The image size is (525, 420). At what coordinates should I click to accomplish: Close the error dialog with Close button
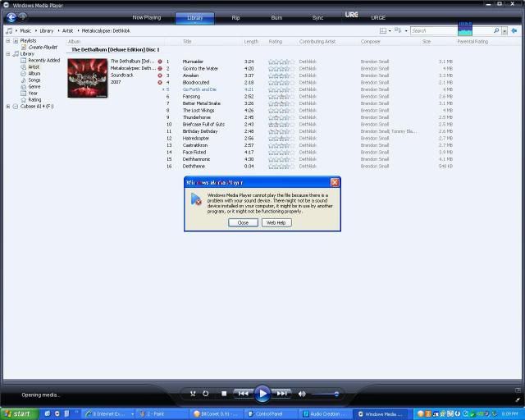coord(243,223)
